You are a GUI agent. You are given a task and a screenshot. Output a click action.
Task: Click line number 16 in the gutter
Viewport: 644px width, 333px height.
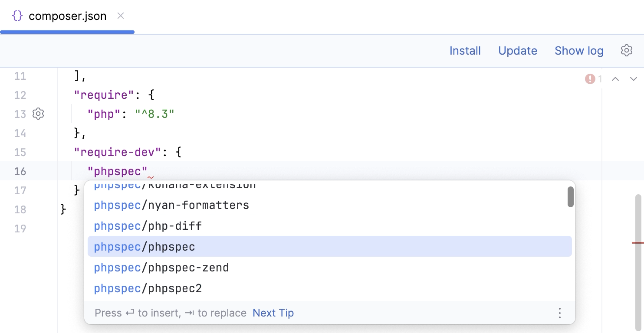20,171
